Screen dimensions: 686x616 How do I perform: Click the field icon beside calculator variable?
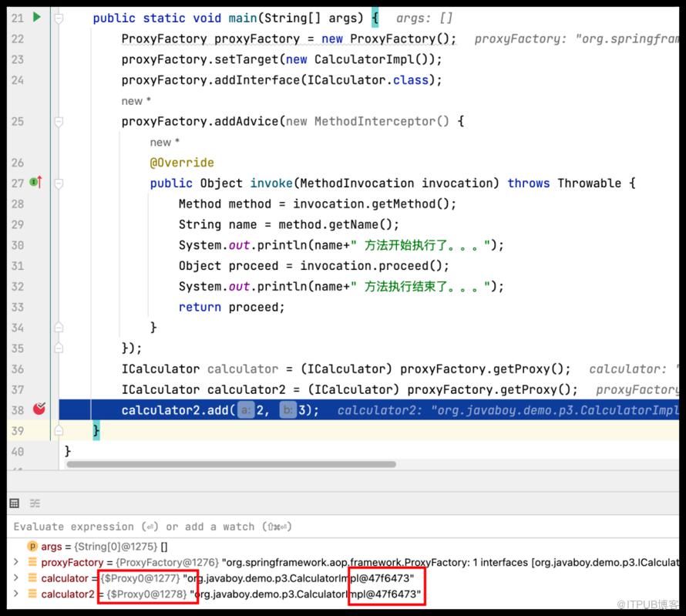[32, 578]
